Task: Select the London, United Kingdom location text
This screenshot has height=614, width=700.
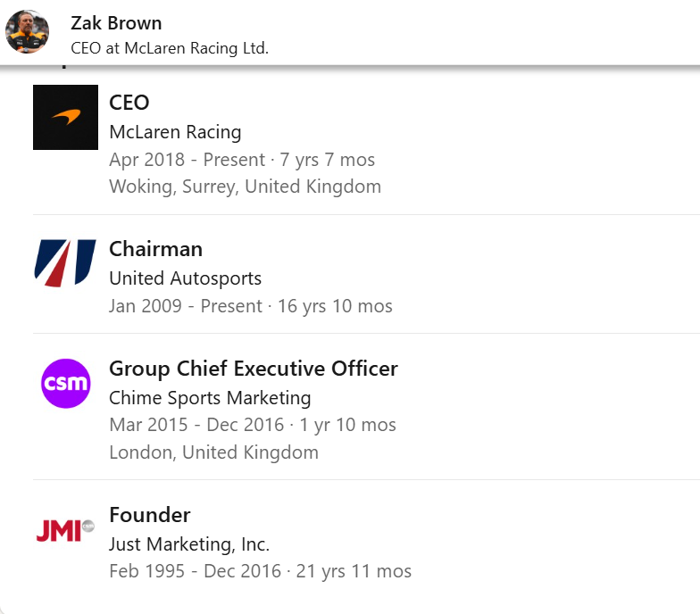Action: coord(214,452)
